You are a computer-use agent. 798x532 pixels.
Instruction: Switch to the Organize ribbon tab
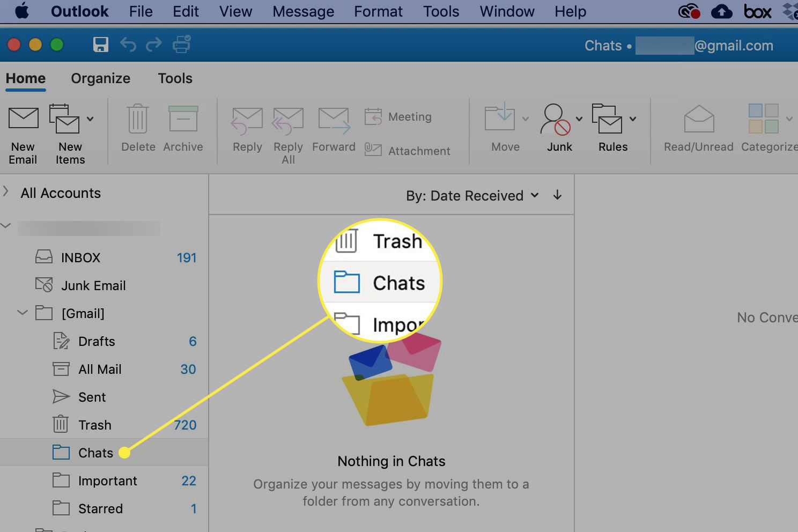(101, 78)
